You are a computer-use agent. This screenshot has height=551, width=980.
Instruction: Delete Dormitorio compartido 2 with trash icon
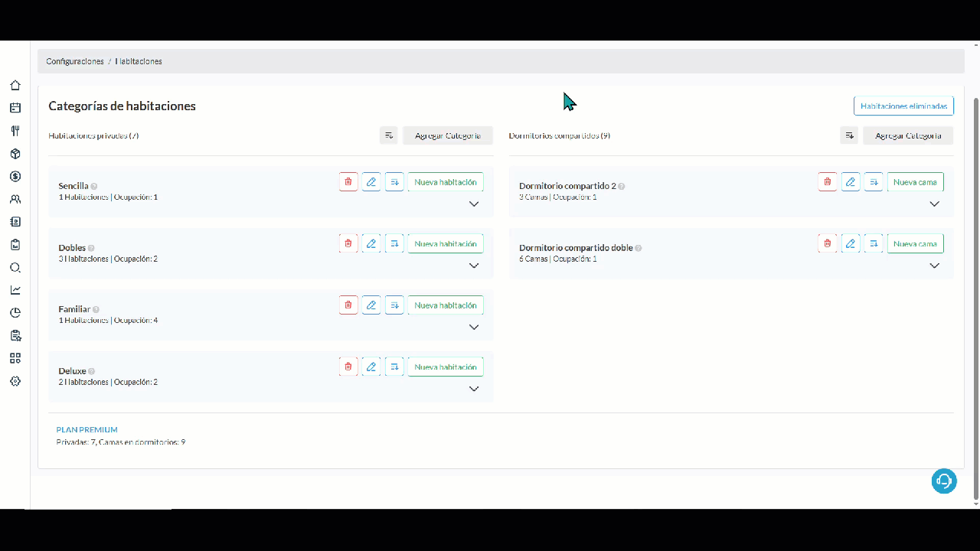point(828,182)
